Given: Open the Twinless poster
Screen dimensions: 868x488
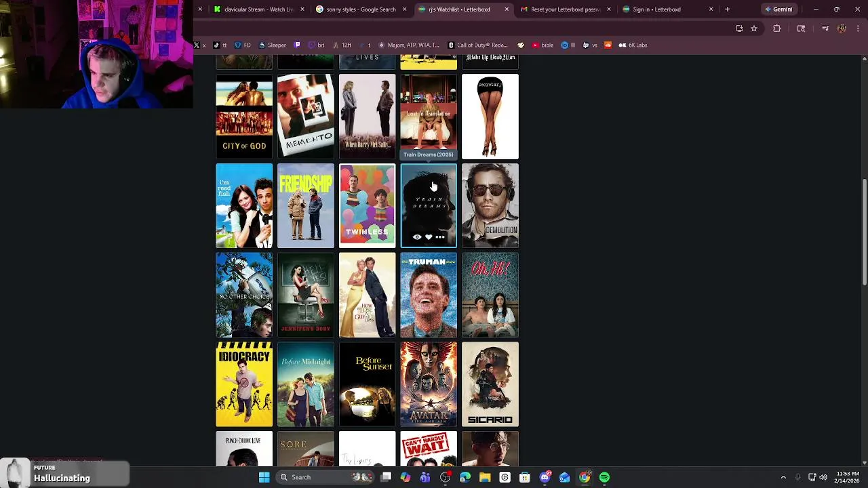Looking at the screenshot, I should pos(367,205).
